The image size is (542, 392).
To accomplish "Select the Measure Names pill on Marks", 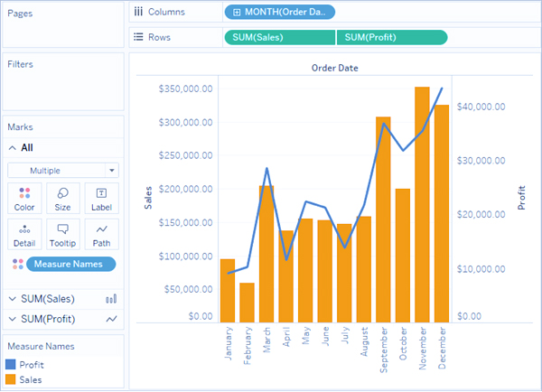I will pyautogui.click(x=70, y=264).
